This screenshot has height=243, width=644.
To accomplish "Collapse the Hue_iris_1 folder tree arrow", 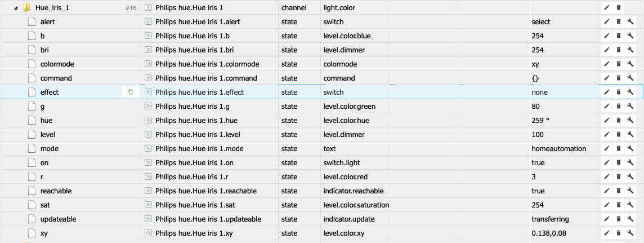I will [16, 8].
